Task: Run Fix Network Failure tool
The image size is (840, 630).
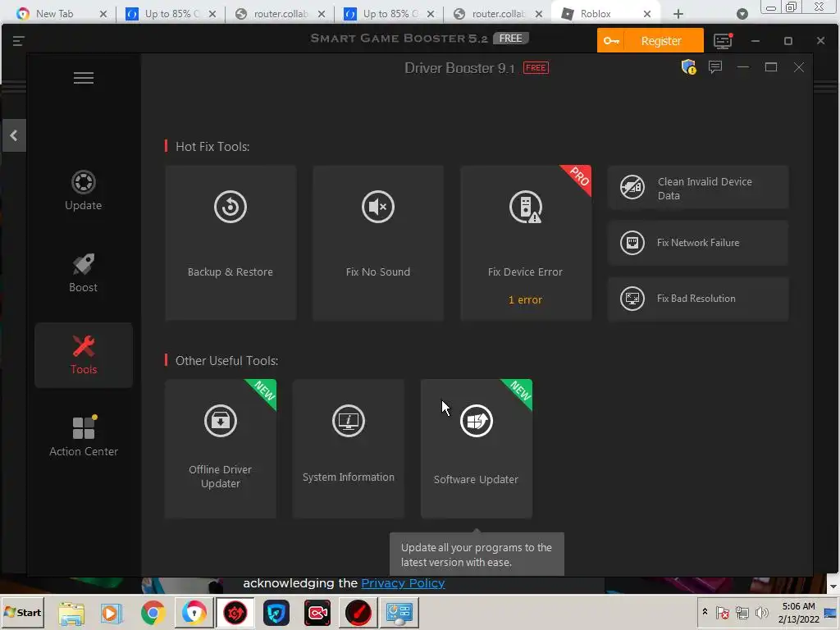Action: pos(698,243)
